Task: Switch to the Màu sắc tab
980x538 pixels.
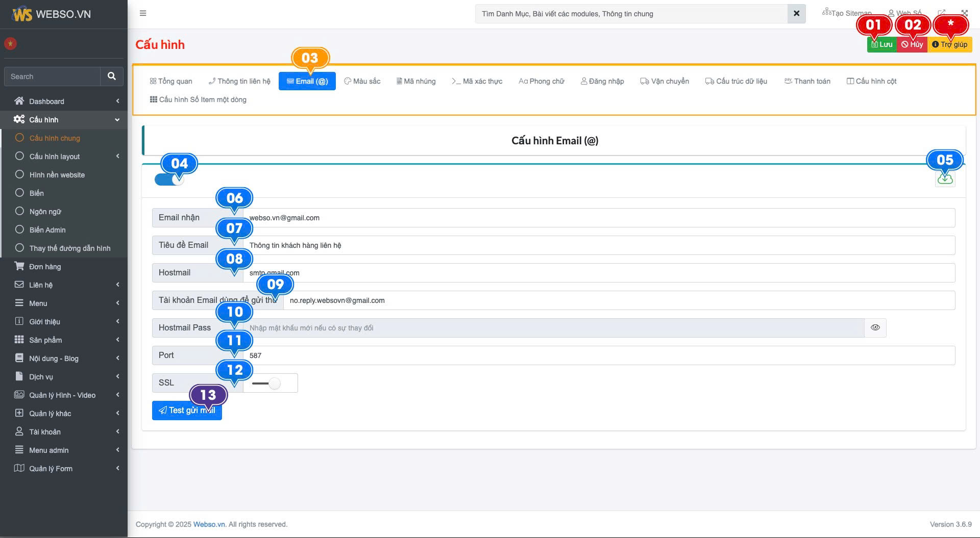Action: click(362, 81)
